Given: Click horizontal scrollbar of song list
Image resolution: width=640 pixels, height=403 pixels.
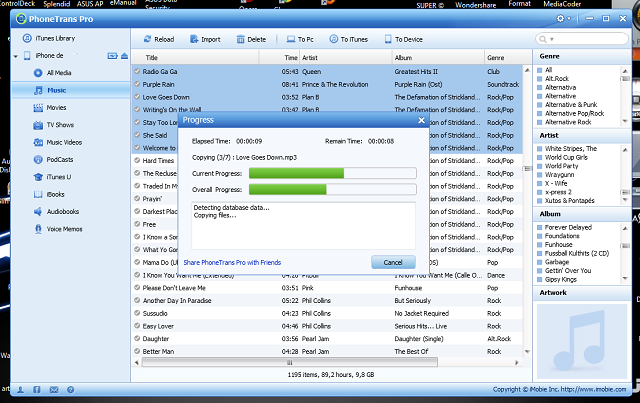Looking at the screenshot, I should pyautogui.click(x=290, y=363).
